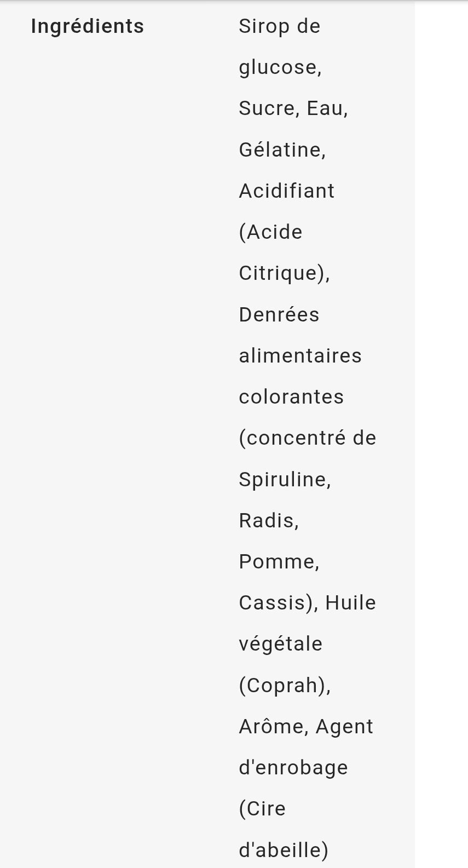
Task: Click the '(concentré de' line
Action: (308, 438)
